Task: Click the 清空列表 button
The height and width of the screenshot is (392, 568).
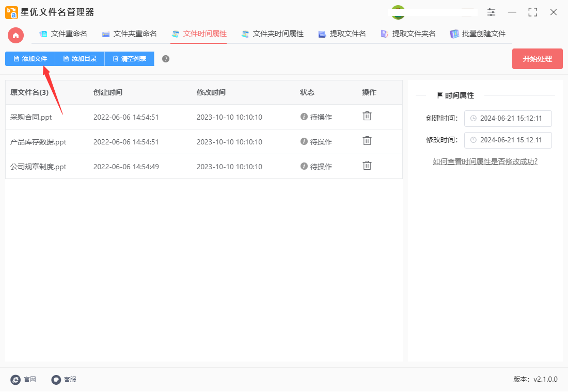Action: [129, 59]
